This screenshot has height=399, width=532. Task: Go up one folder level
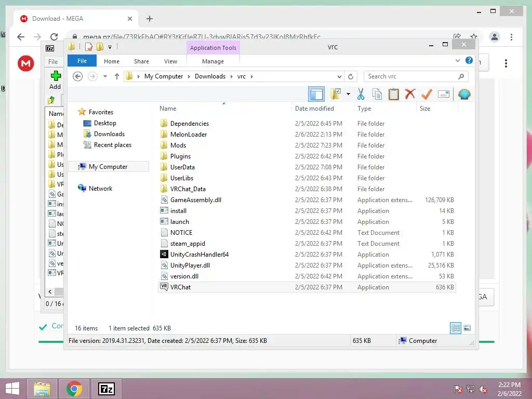[117, 76]
